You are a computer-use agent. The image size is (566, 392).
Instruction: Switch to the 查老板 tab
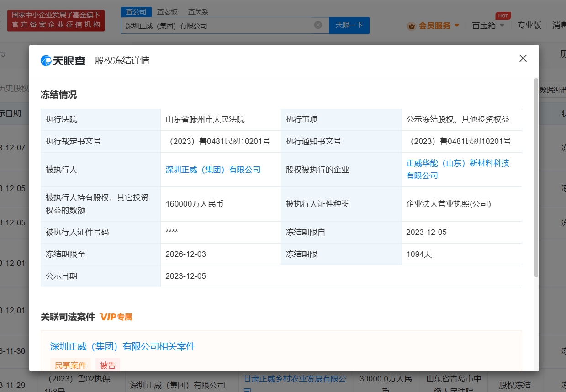pos(167,12)
